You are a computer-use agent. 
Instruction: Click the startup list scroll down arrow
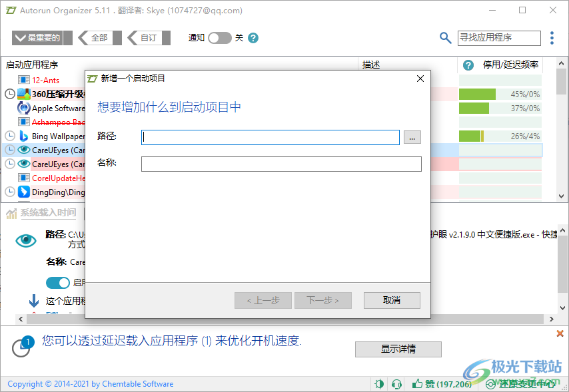pyautogui.click(x=562, y=196)
